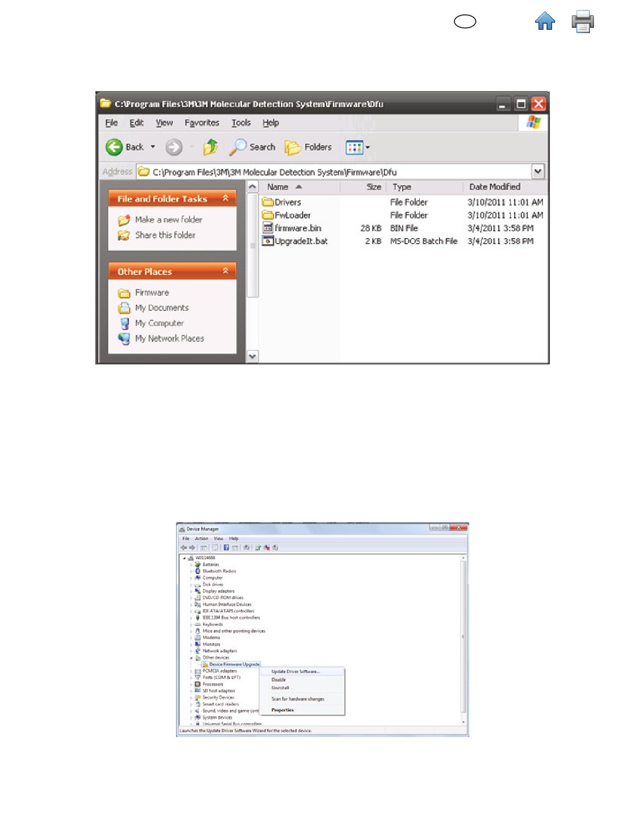Click the Device Manager uninstall toolbar icon
Viewport: 644px width, 834px height.
click(x=267, y=548)
